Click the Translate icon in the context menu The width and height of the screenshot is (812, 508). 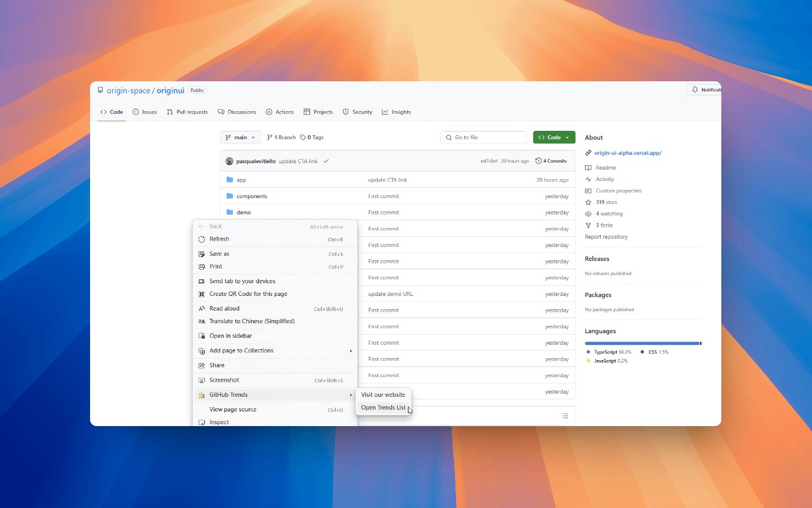[202, 321]
